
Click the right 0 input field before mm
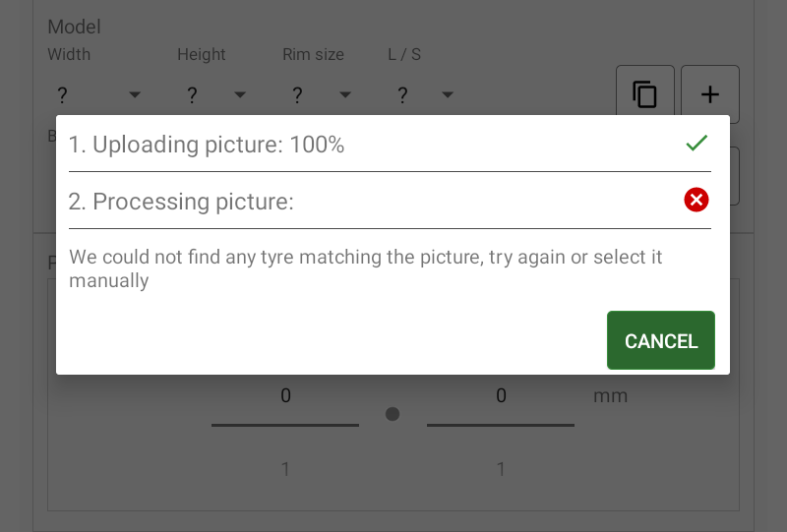click(x=501, y=396)
